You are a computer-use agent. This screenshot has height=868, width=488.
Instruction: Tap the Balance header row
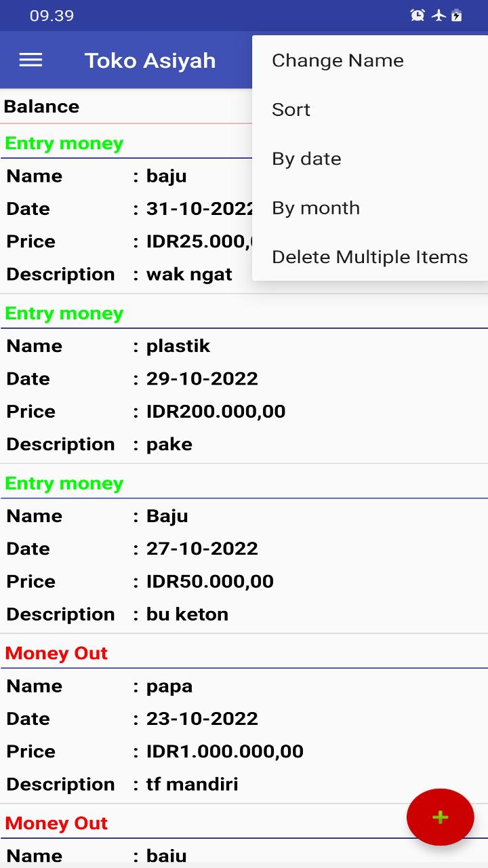pyautogui.click(x=126, y=106)
